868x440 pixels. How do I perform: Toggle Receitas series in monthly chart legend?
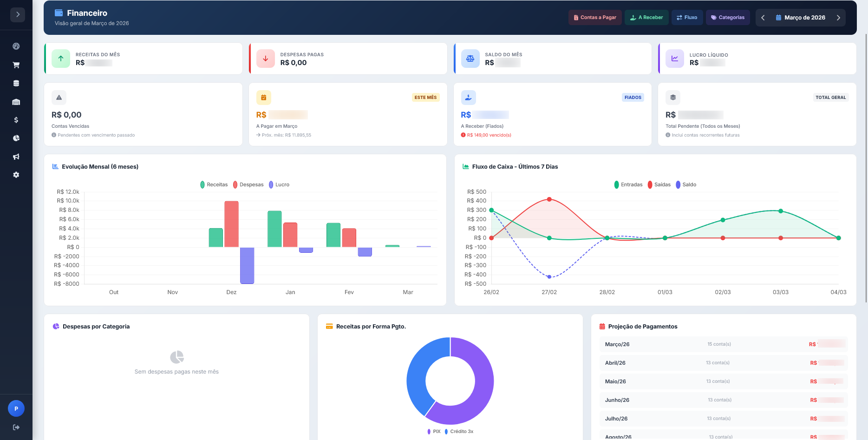click(214, 184)
